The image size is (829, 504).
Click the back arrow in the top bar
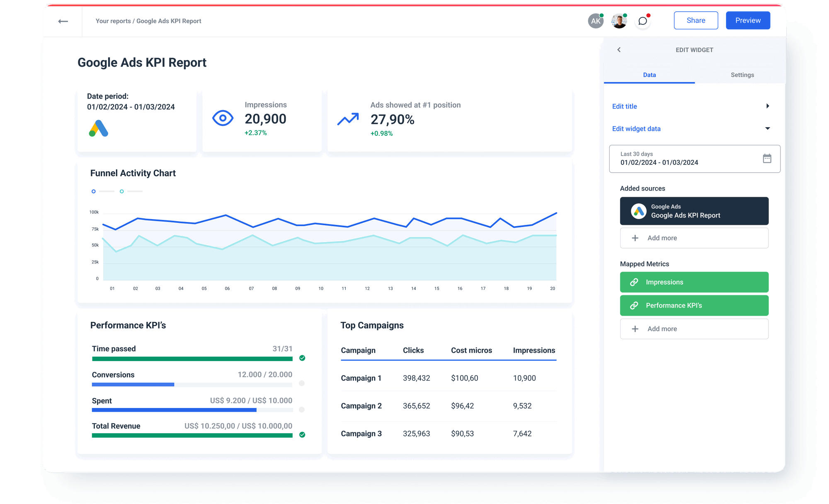[63, 21]
